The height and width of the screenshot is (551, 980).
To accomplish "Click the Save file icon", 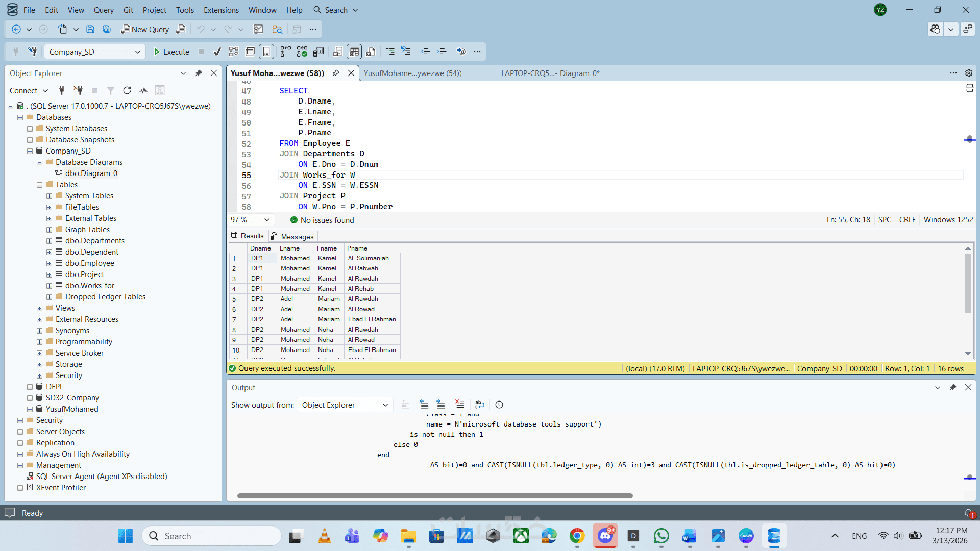I will coord(90,29).
